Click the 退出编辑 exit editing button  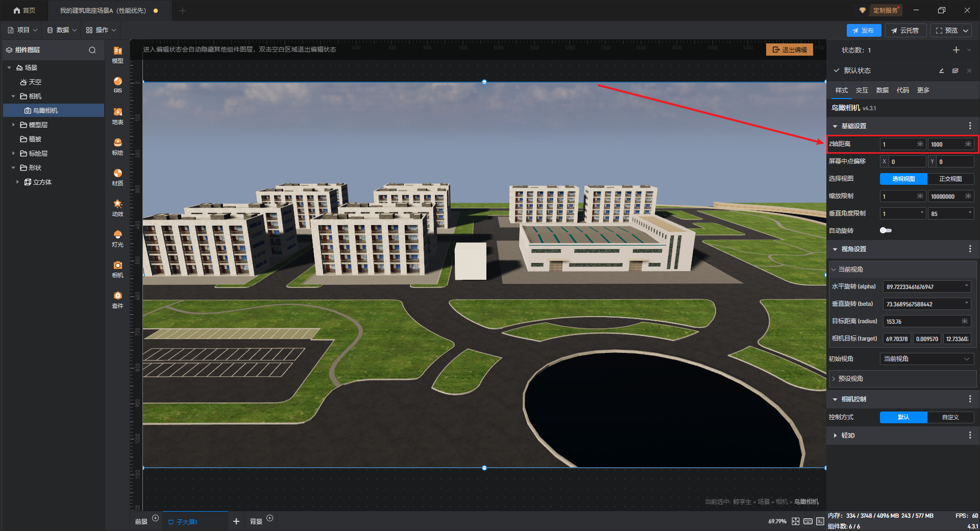[x=789, y=50]
